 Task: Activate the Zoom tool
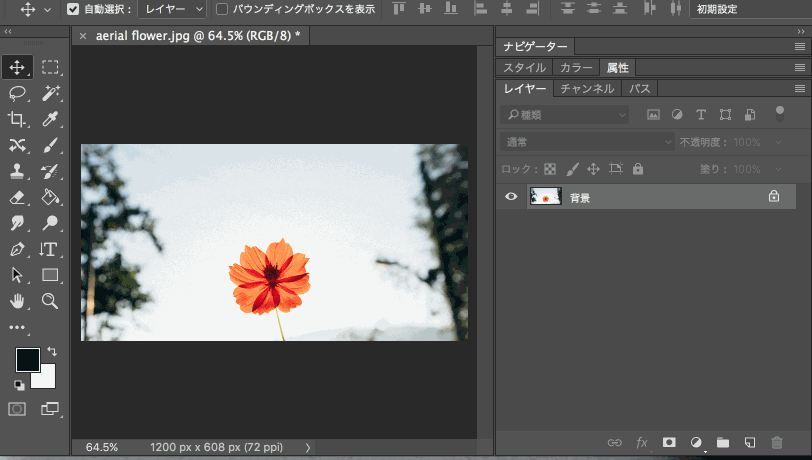pos(50,301)
